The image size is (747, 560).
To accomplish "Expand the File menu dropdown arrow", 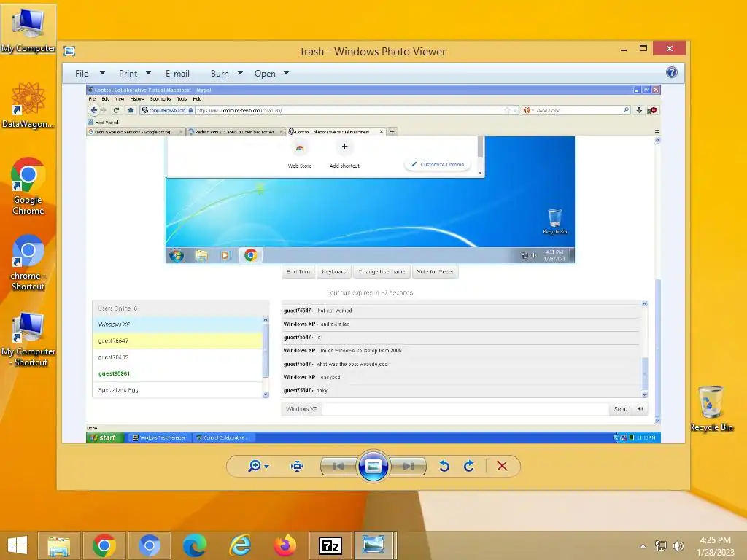I will (102, 74).
